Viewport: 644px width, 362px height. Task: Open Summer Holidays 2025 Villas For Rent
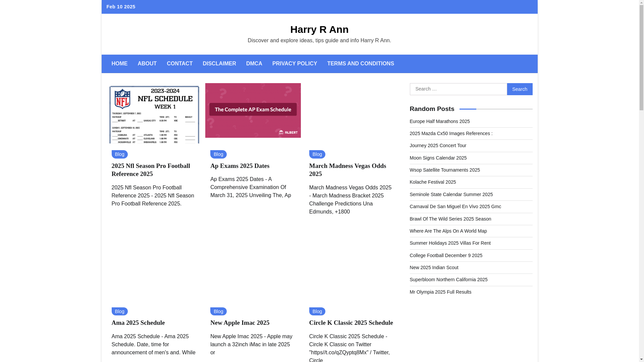(x=450, y=243)
